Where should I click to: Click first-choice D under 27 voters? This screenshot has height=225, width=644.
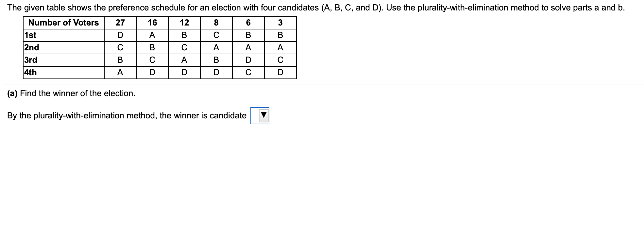pyautogui.click(x=120, y=35)
